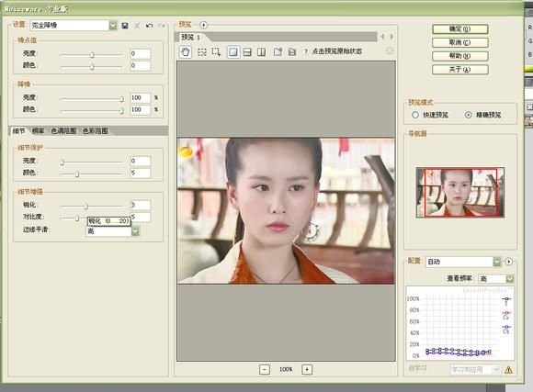Image resolution: width=533 pixels, height=392 pixels.
Task: Click the 确定(O) button
Action: 459,28
